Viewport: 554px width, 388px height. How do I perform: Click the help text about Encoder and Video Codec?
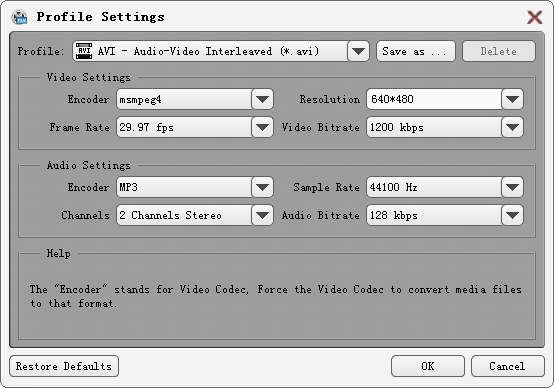click(x=276, y=296)
